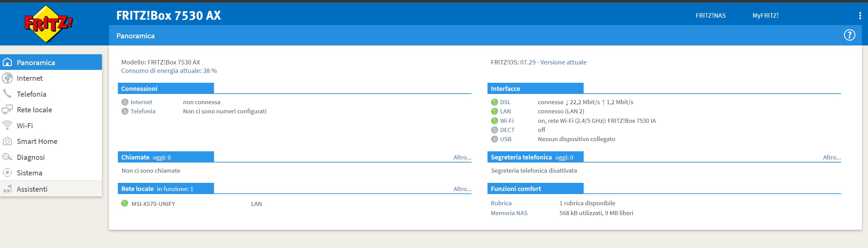Click the Diagnosi magnifier icon

(x=7, y=157)
